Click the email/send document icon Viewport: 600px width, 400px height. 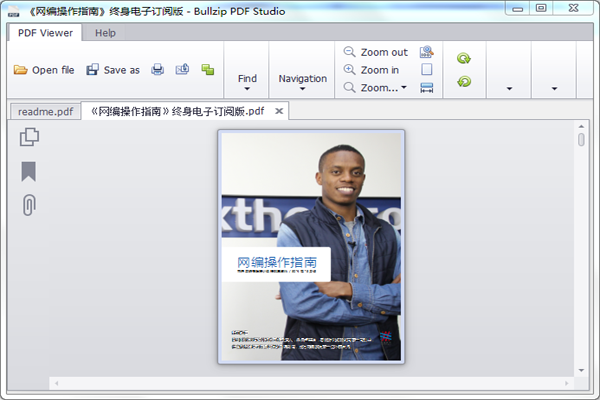tap(182, 69)
